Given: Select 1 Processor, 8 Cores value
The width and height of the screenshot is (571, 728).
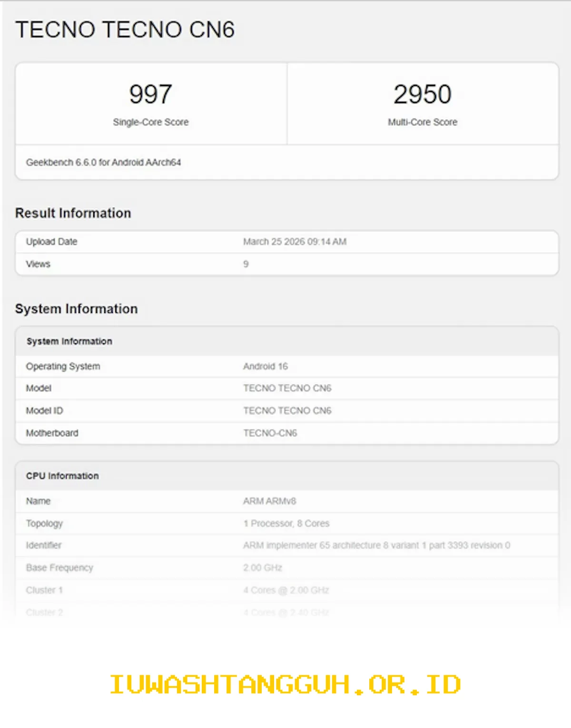Looking at the screenshot, I should click(286, 523).
